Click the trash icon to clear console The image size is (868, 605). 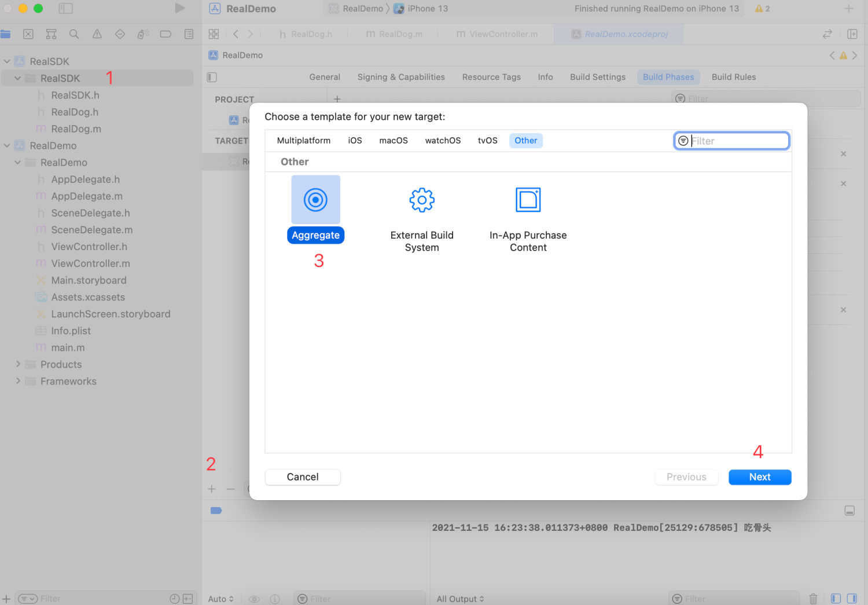point(813,599)
